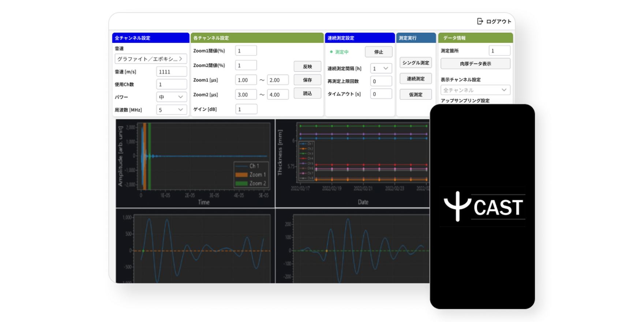Click the CAST logo on the phone screen
This screenshot has width=644, height=322.
(x=484, y=207)
